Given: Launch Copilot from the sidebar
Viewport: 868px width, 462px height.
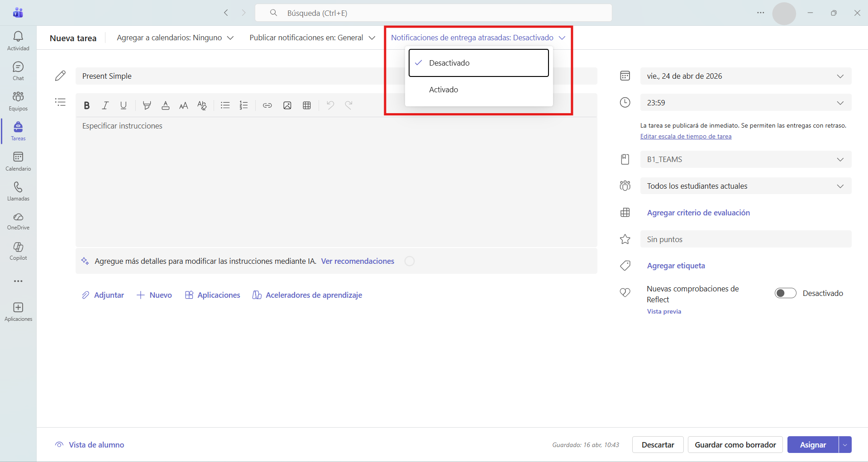Looking at the screenshot, I should click(x=18, y=251).
